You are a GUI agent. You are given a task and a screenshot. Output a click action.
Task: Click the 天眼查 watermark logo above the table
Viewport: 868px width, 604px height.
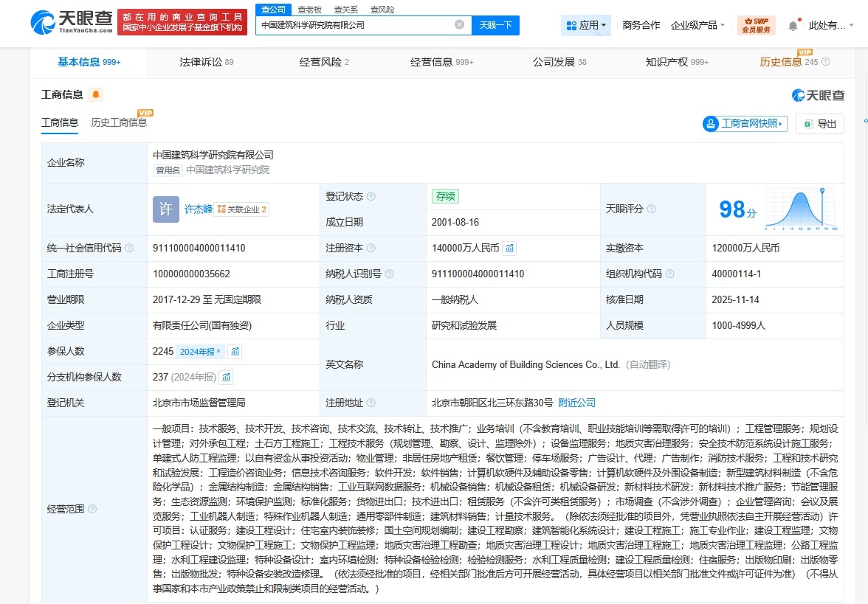[x=818, y=95]
